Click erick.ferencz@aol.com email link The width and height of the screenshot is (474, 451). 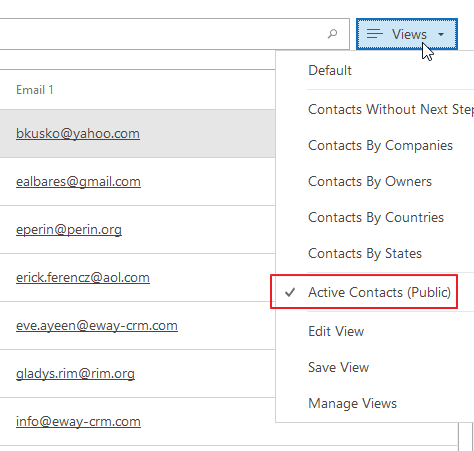coord(83,278)
